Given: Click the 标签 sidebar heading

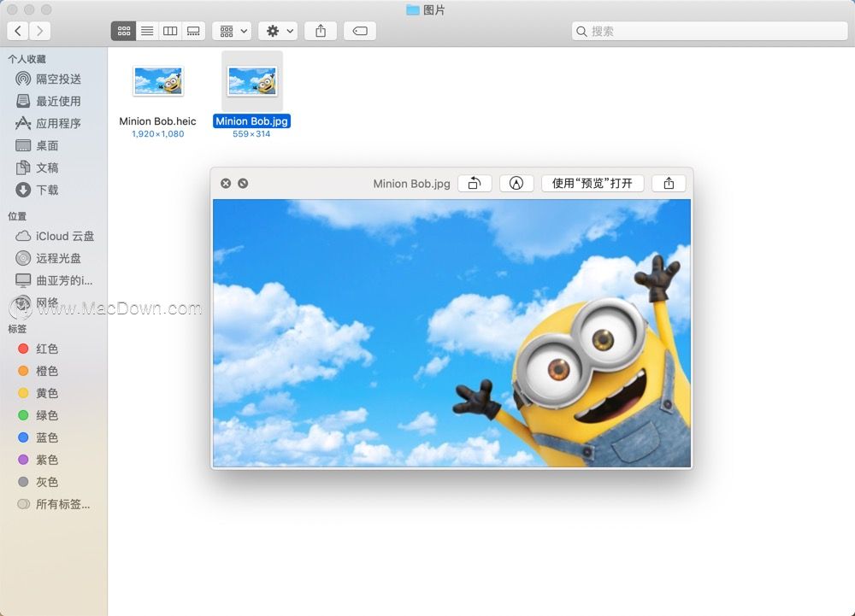Looking at the screenshot, I should [x=17, y=329].
